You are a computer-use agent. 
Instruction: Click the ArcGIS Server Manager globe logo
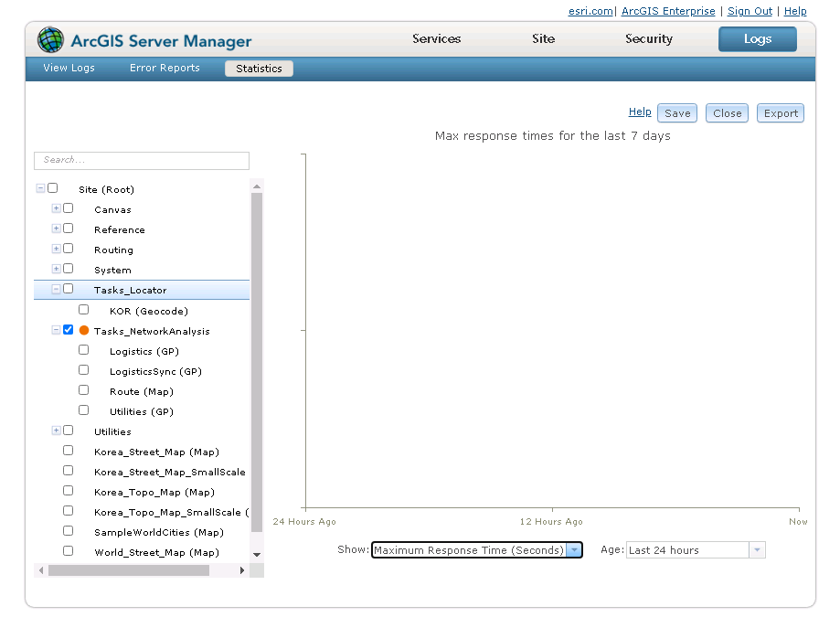point(50,40)
